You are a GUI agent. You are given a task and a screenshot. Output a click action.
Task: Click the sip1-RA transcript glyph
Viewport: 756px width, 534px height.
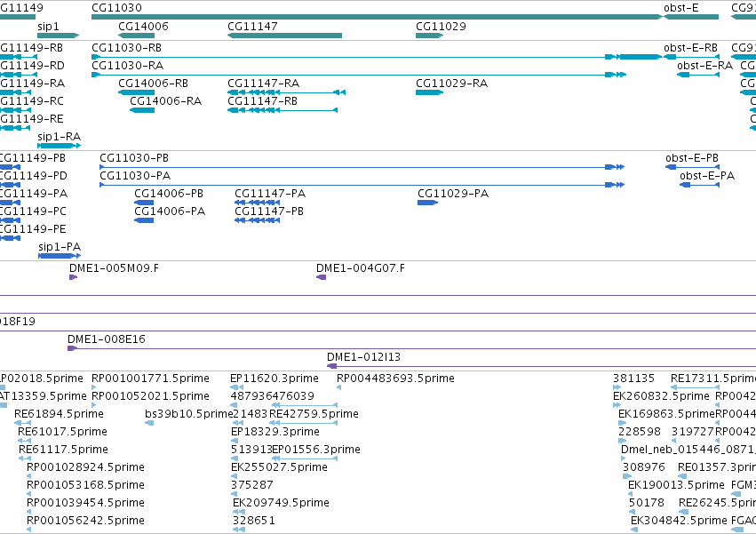tap(60, 146)
